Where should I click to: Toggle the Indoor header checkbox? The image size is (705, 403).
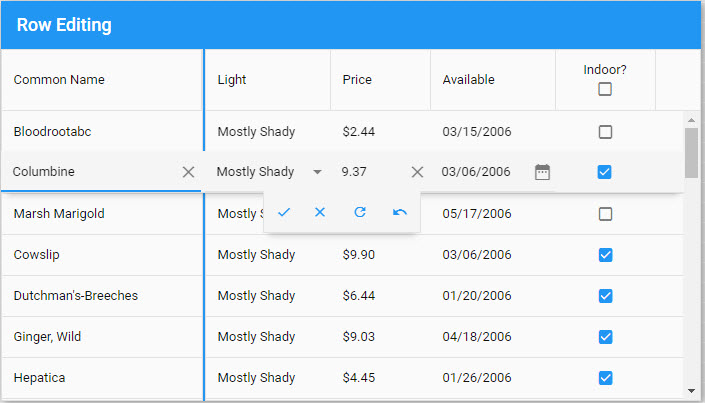click(605, 89)
